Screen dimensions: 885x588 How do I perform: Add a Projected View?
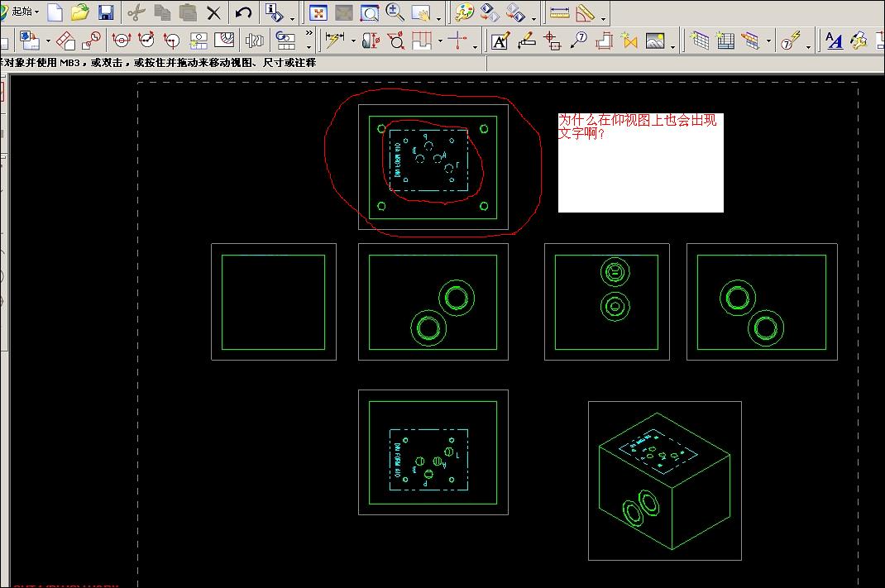tap(65, 40)
